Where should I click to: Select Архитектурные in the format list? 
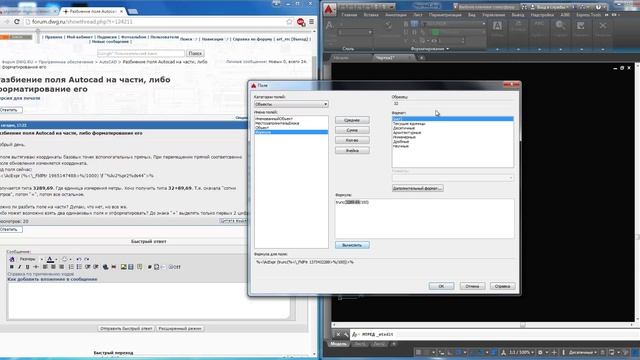point(407,133)
